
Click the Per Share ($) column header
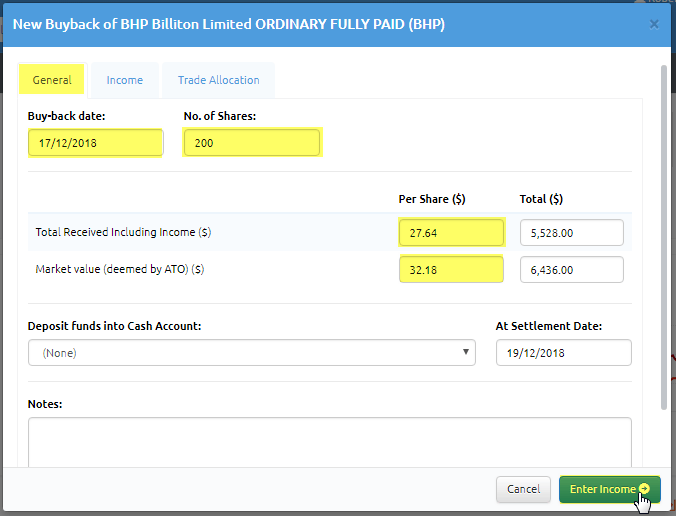point(432,199)
